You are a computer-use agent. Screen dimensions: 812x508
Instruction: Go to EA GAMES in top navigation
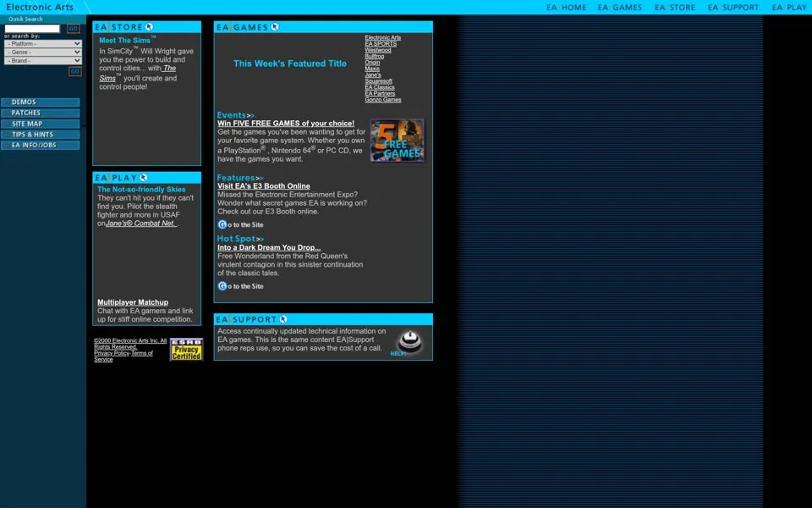619,8
